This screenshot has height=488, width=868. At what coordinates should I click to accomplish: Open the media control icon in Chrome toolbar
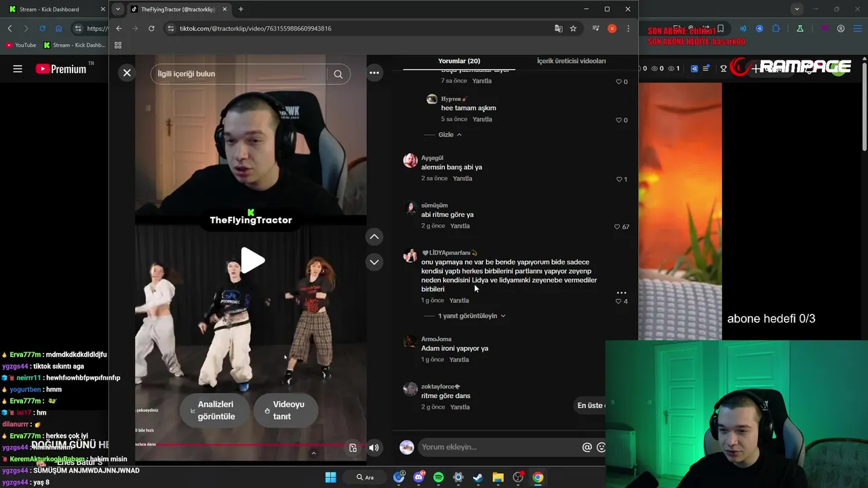pos(595,28)
